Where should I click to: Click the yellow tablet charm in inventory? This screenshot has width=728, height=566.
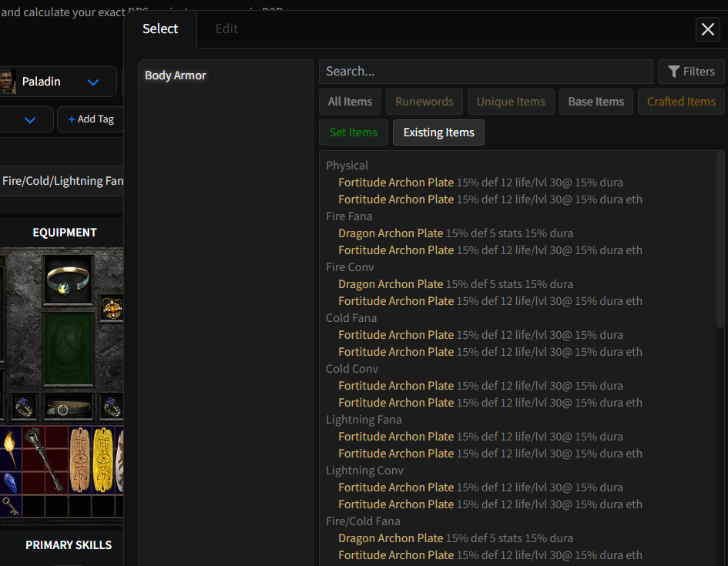click(103, 460)
